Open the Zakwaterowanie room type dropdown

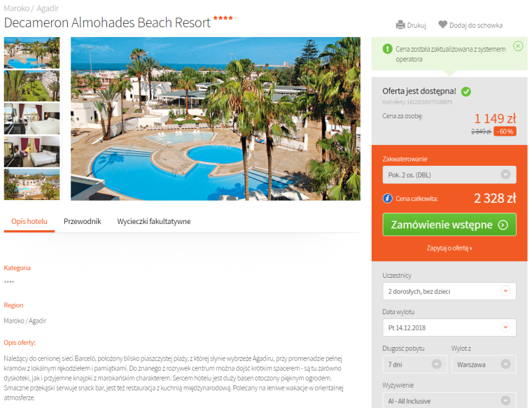tap(449, 175)
